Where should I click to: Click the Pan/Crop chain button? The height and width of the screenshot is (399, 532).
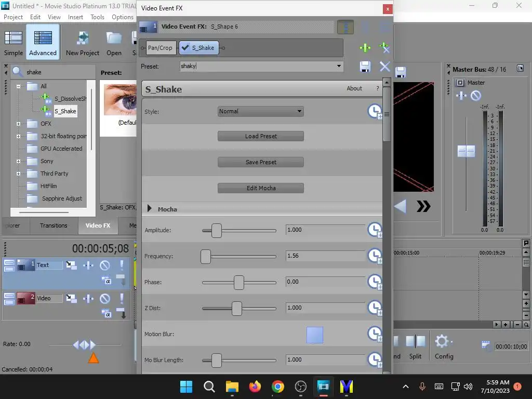(x=160, y=48)
